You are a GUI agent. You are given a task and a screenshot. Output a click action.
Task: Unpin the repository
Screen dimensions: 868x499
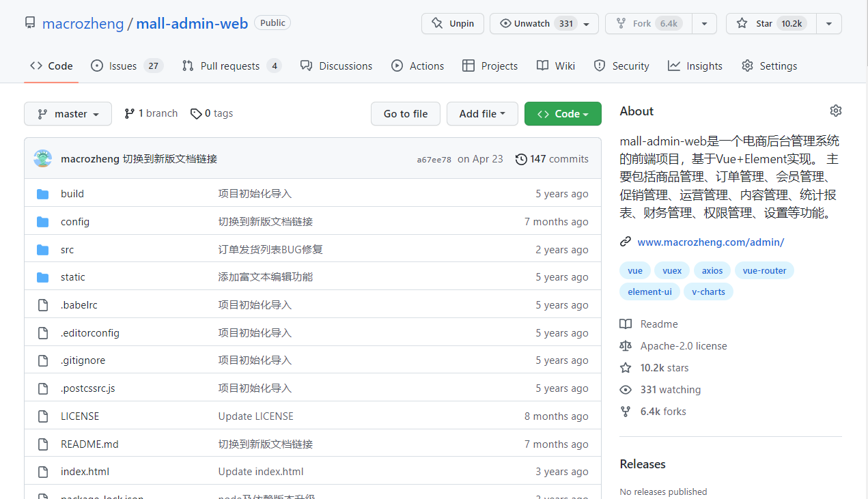453,23
